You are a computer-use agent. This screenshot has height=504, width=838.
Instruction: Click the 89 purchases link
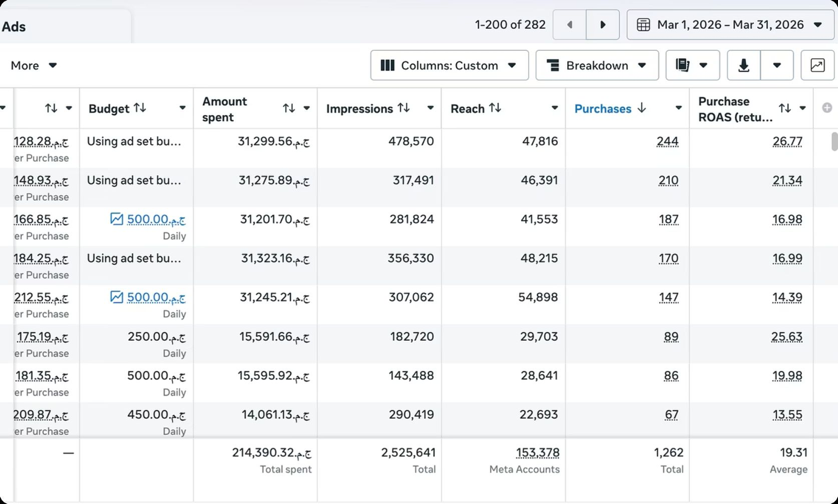tap(671, 337)
